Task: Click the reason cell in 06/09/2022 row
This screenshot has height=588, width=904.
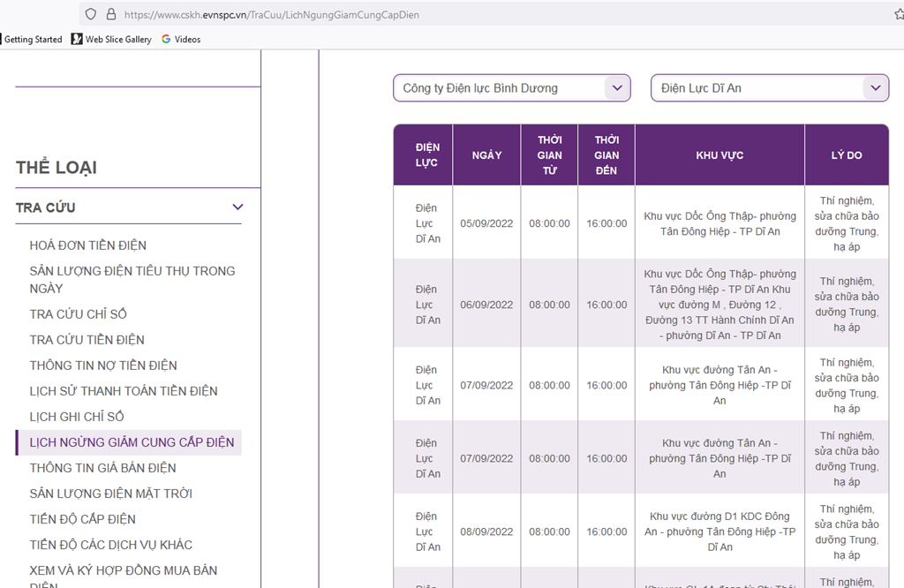Action: pyautogui.click(x=847, y=305)
